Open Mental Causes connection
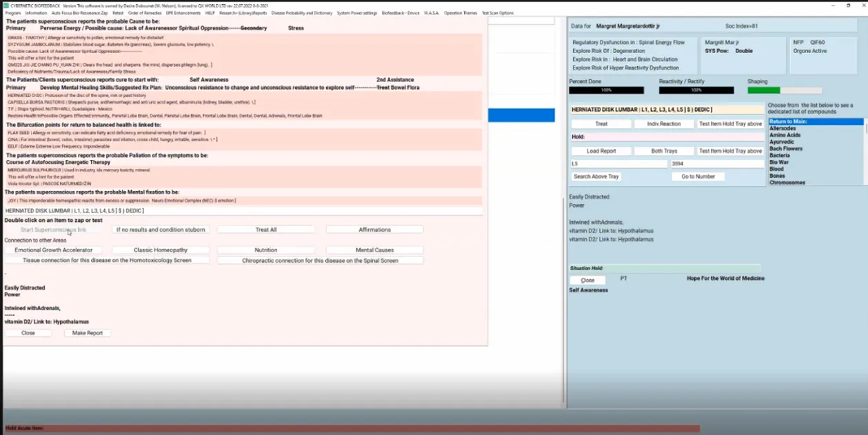868x435 pixels. (x=374, y=250)
